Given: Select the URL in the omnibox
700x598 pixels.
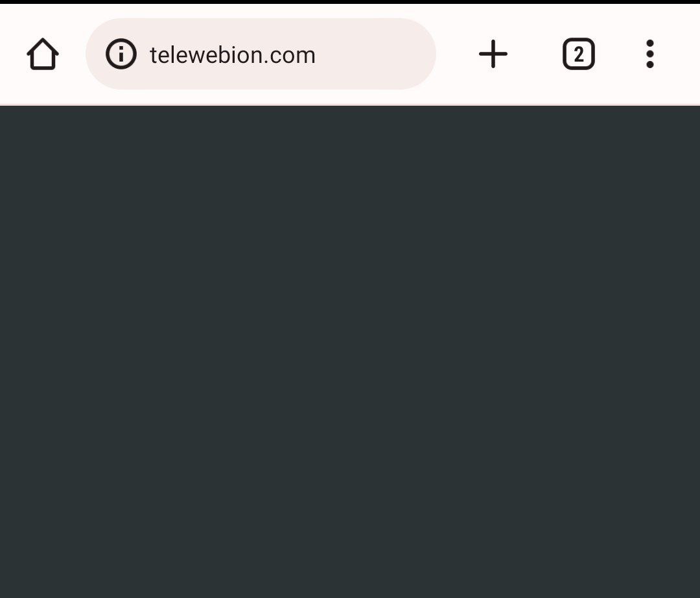Looking at the screenshot, I should click(233, 55).
